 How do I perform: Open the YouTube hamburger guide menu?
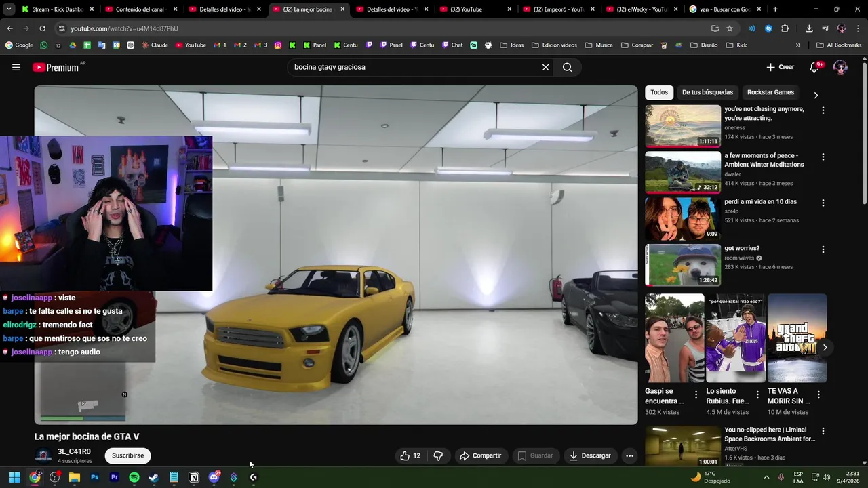click(x=16, y=67)
